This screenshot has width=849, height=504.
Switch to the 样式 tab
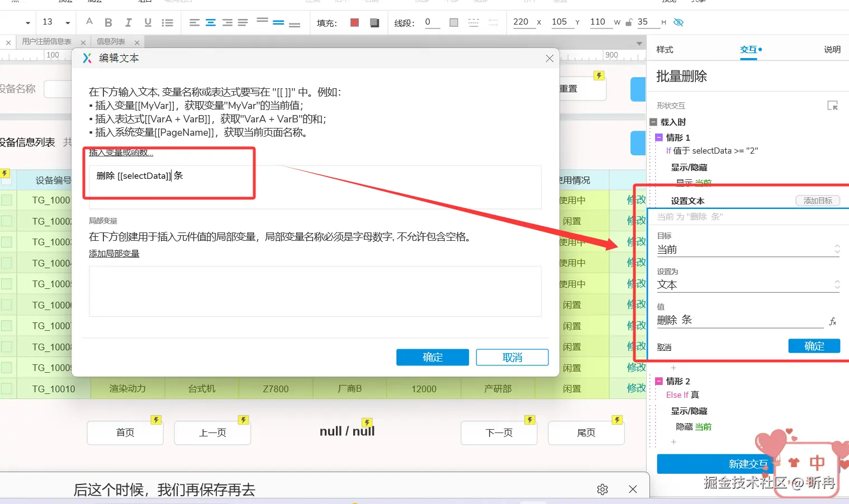tap(665, 50)
